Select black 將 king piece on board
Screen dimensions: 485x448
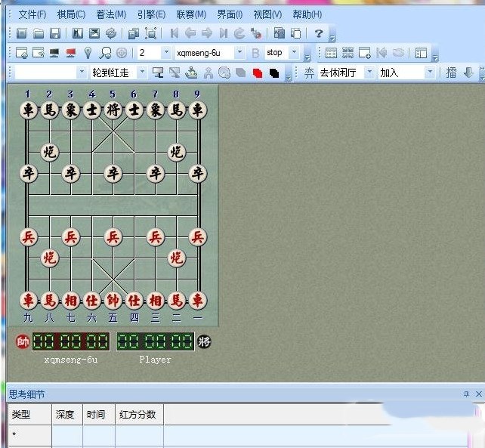coord(113,110)
